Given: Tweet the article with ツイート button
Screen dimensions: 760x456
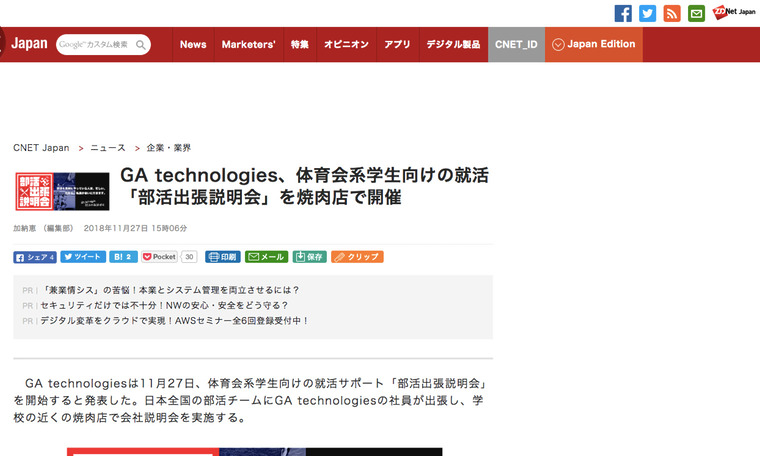Looking at the screenshot, I should click(x=83, y=257).
